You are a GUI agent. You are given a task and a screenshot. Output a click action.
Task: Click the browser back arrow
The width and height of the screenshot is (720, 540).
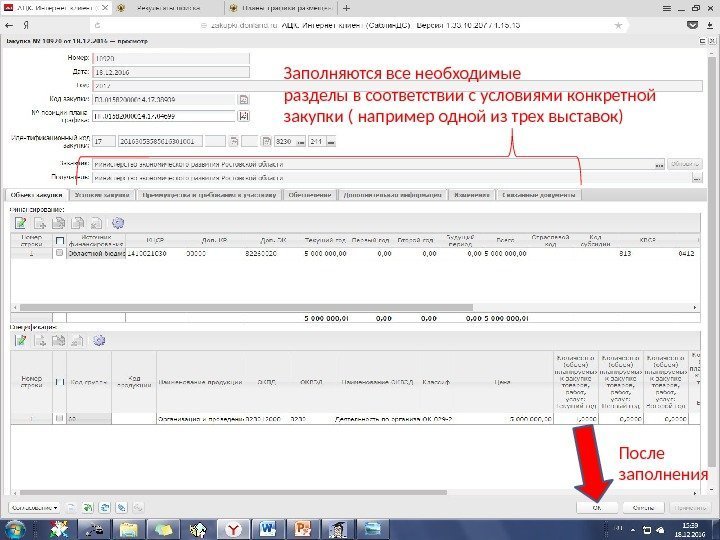[9, 25]
